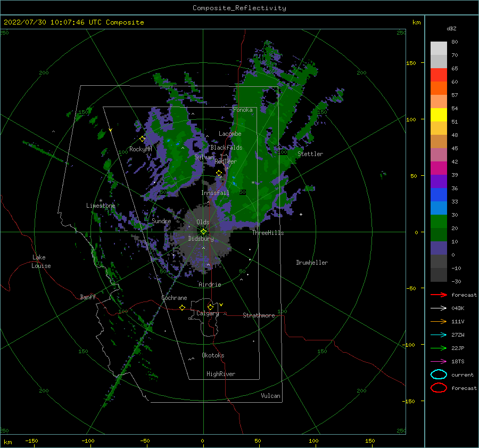
Task: Click the Sundre town label
Action: pyautogui.click(x=161, y=221)
